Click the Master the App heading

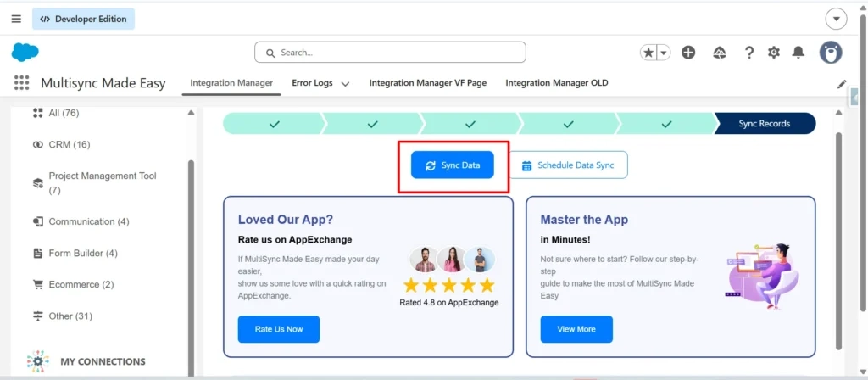[584, 220]
